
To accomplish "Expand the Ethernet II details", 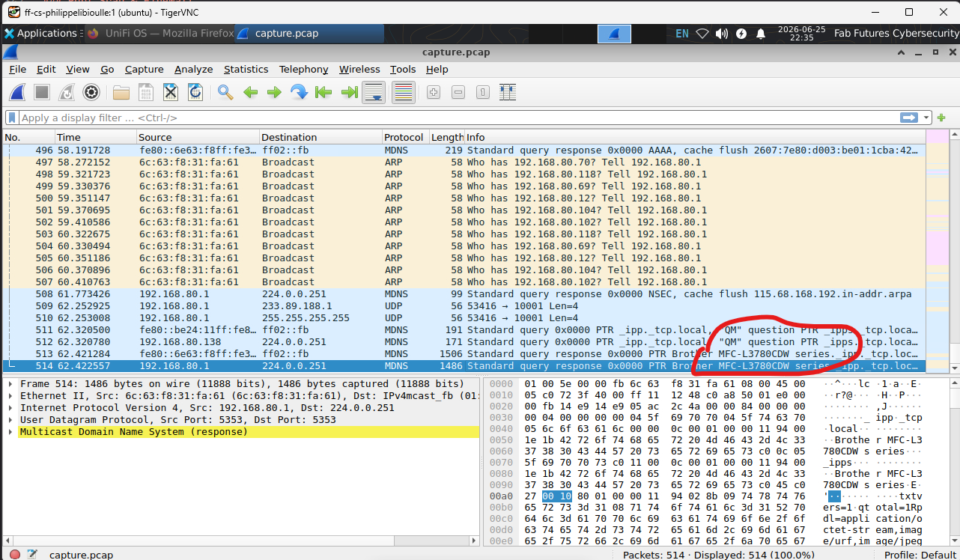I will pyautogui.click(x=10, y=396).
